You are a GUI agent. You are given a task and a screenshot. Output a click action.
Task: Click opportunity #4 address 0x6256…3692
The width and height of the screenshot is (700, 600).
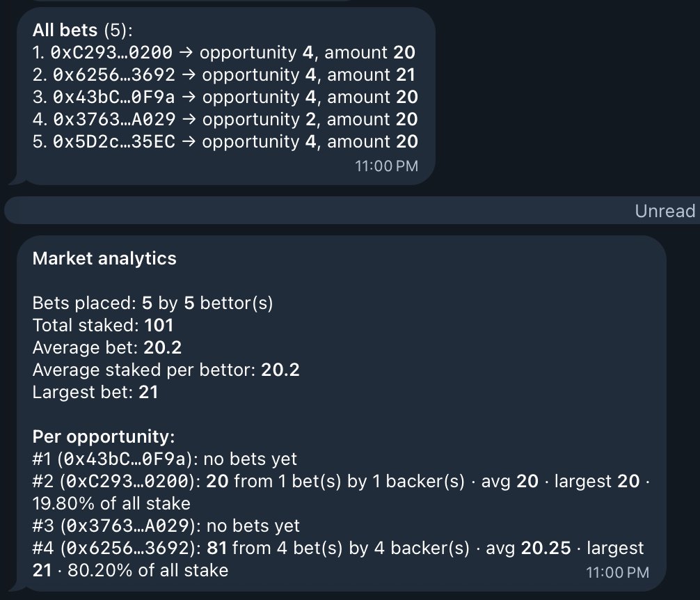pyautogui.click(x=130, y=548)
